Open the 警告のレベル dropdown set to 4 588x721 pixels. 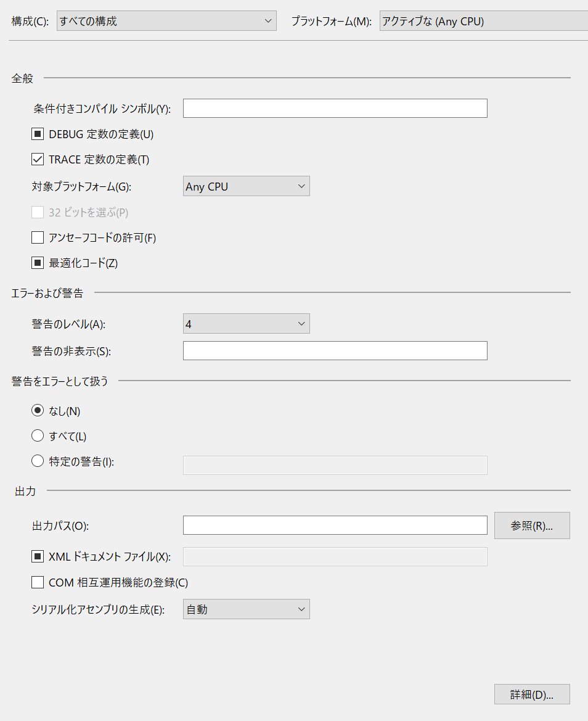click(246, 323)
